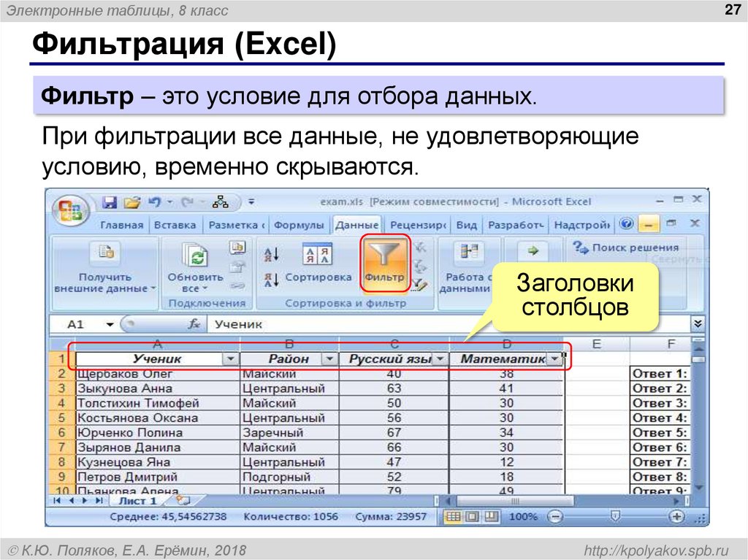The width and height of the screenshot is (748, 560).
Task: Click the Фильтр (Filter) icon
Action: click(385, 265)
